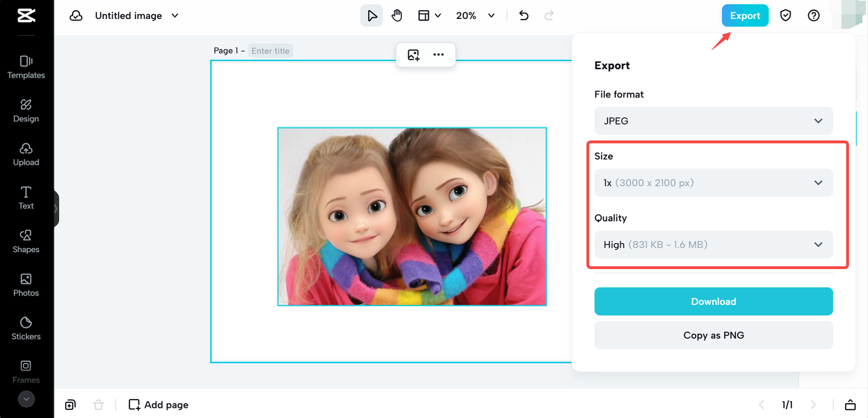
Task: Open the Design panel
Action: point(26,110)
